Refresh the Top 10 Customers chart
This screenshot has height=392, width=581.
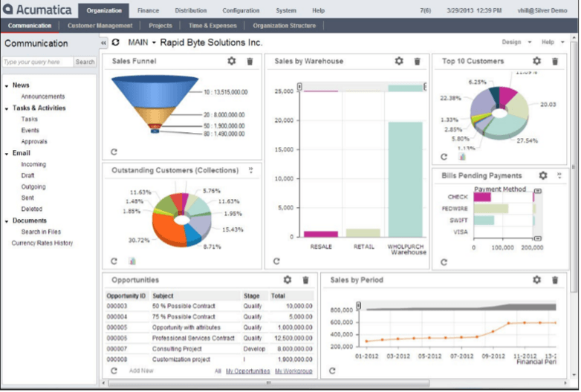coord(444,157)
